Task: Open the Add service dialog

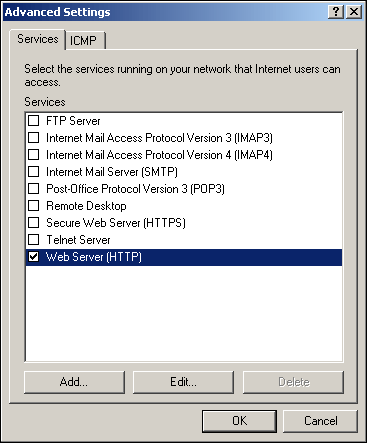Action: tap(74, 382)
